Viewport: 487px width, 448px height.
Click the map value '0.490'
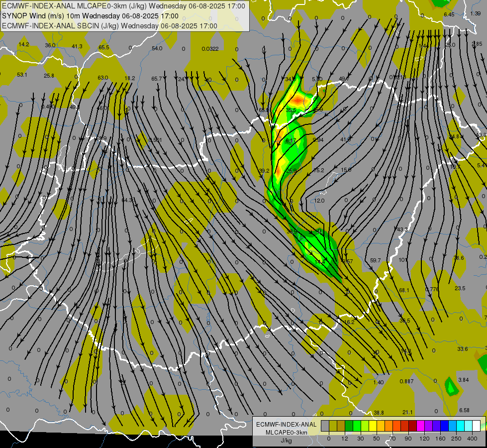[48, 107]
